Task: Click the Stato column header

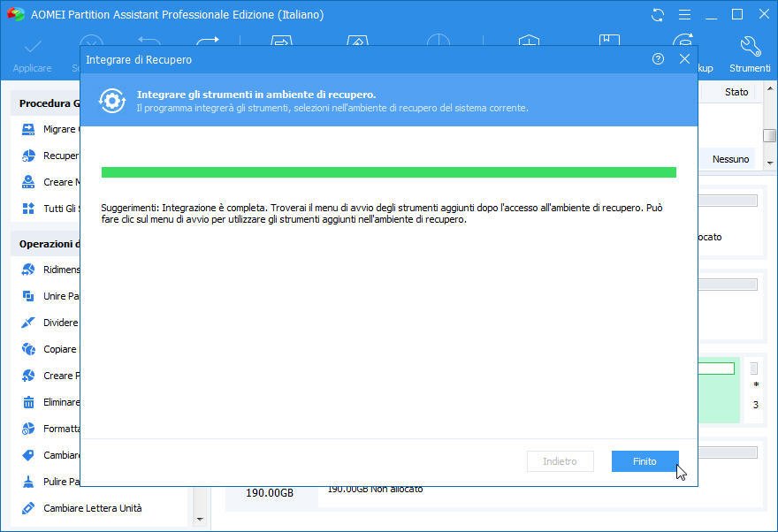Action: point(736,92)
